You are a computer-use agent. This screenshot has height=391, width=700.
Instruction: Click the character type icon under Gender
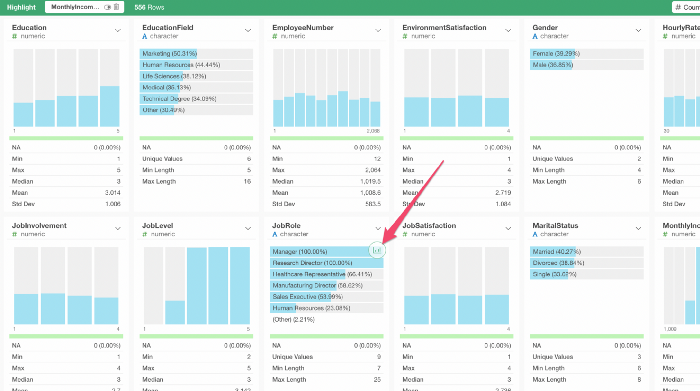coord(535,36)
